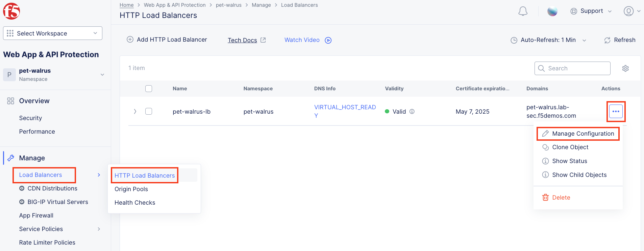644x251 pixels.
Task: Expand the pet-walrus namespace selector
Action: click(x=102, y=75)
